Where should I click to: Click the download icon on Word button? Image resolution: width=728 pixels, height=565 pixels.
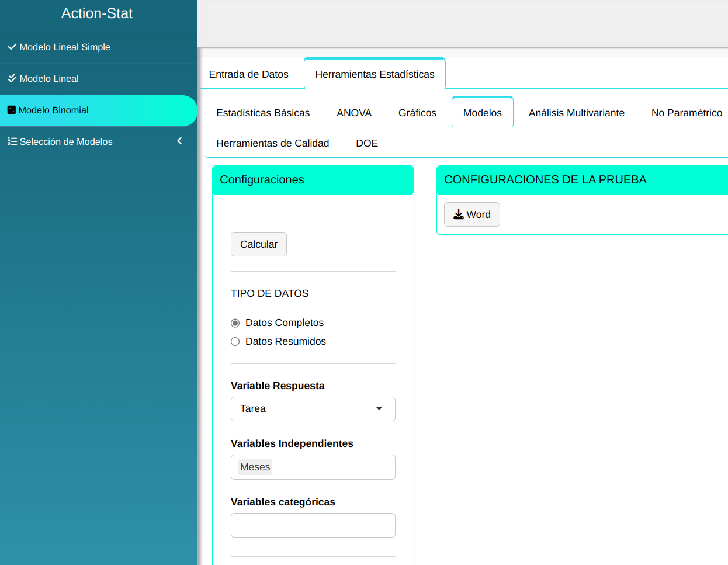coord(459,214)
